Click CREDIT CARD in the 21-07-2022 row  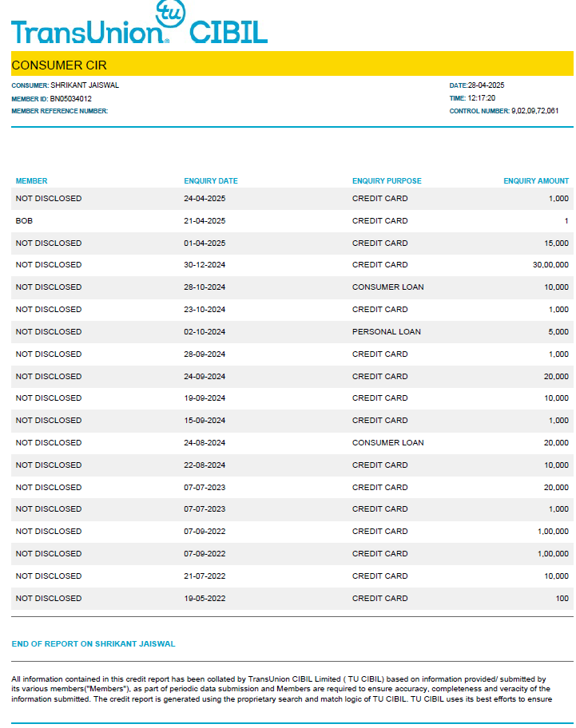380,576
